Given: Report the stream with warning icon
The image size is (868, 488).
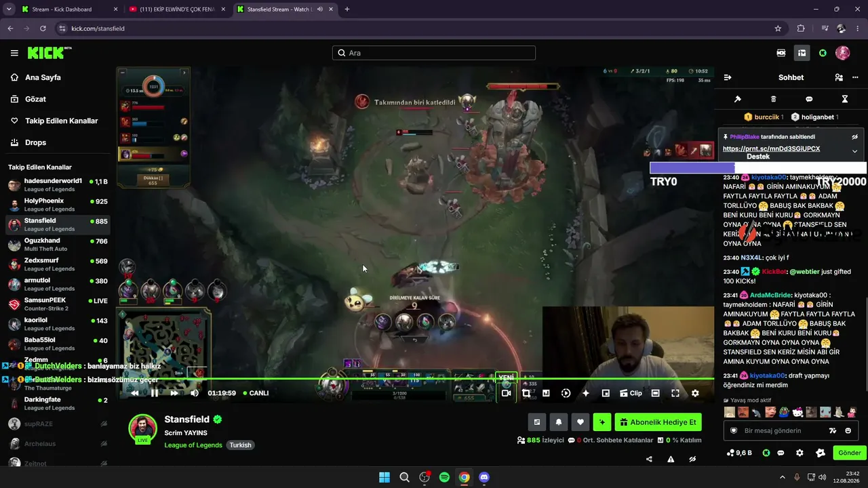Looking at the screenshot, I should pyautogui.click(x=671, y=459).
